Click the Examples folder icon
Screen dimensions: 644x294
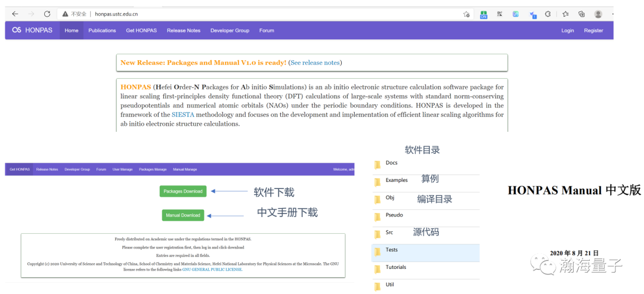point(377,182)
